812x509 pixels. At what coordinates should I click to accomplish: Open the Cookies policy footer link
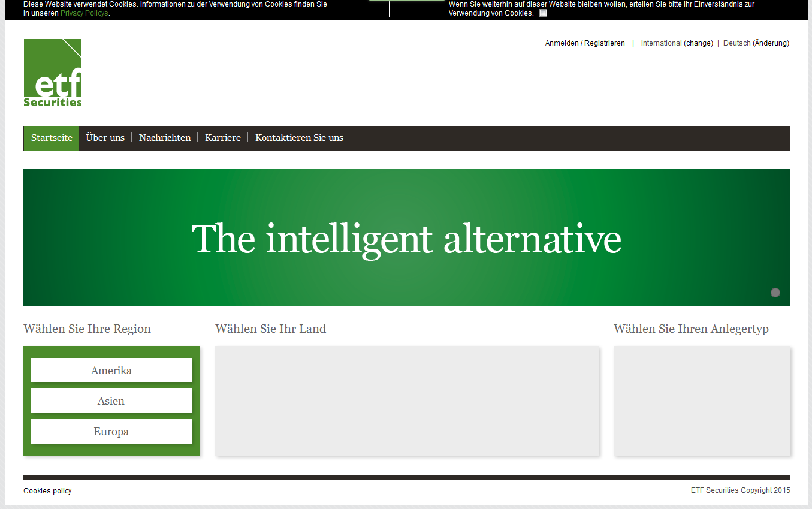click(47, 491)
